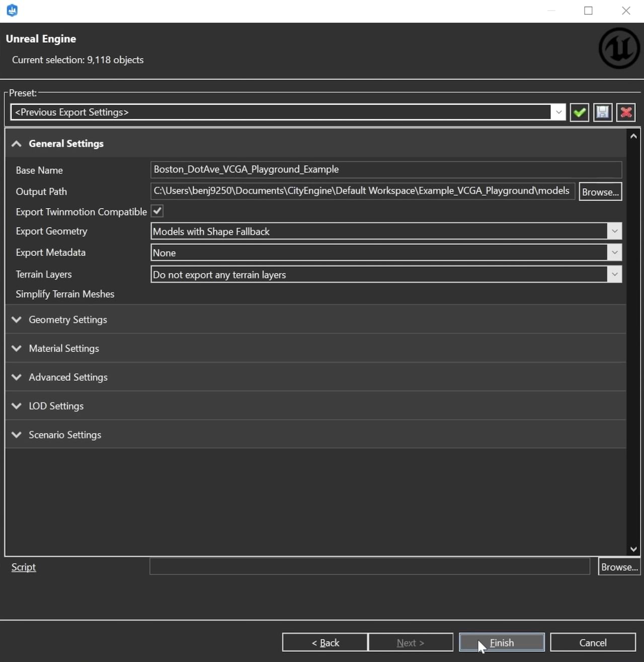Click the 'Unreal Engine' heading text
This screenshot has height=662, width=644.
pos(41,39)
